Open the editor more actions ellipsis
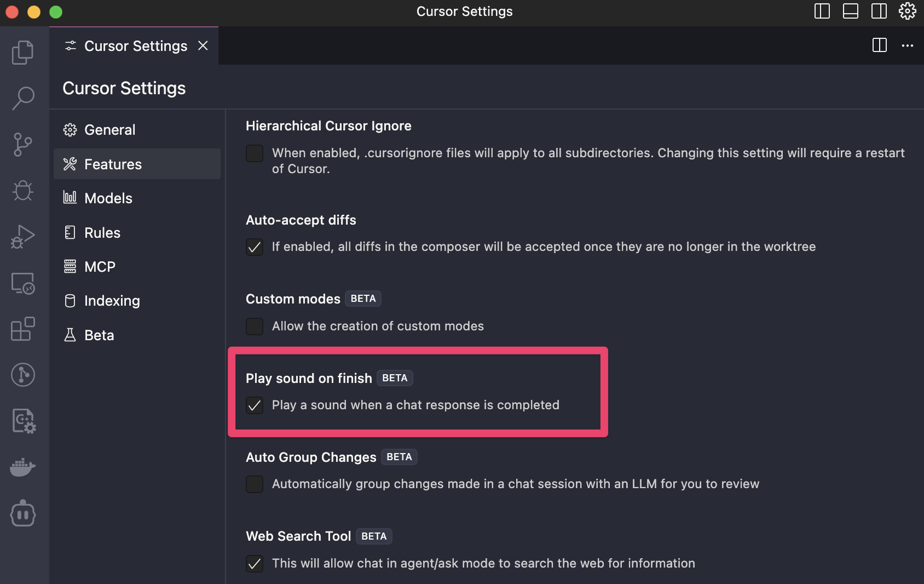Viewport: 924px width, 584px height. pos(908,45)
